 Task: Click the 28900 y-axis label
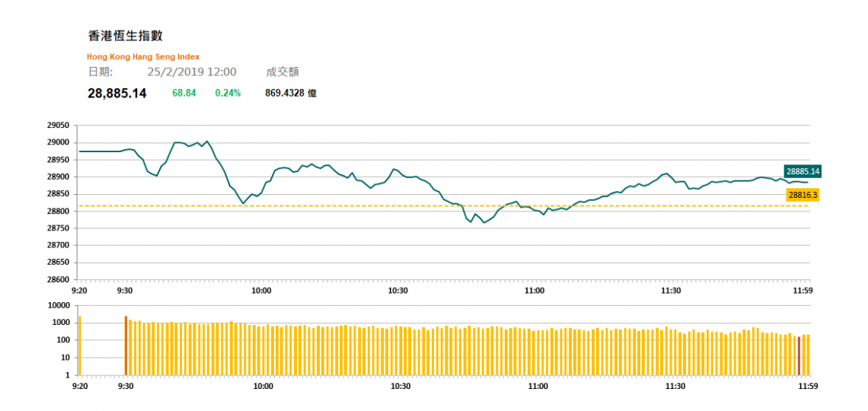[x=59, y=177]
